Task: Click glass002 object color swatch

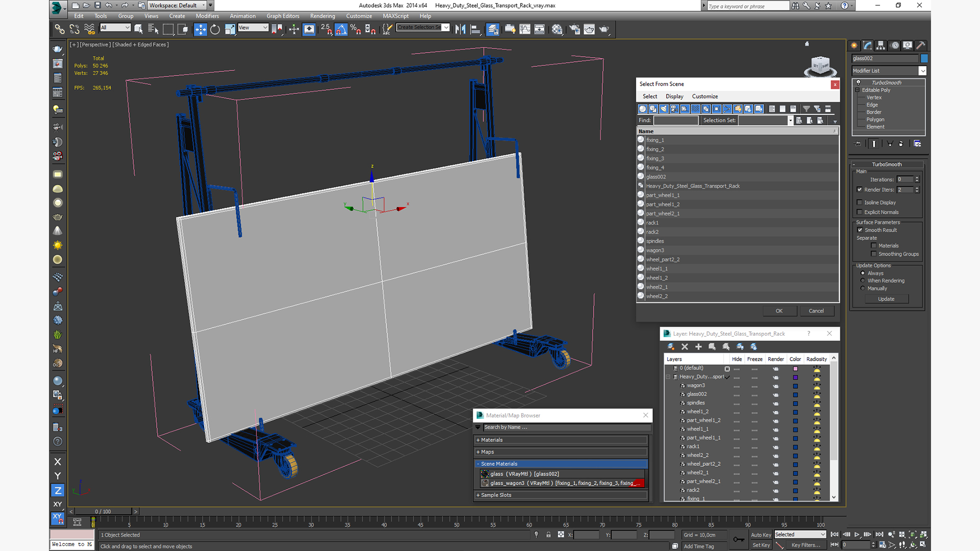Action: tap(924, 58)
